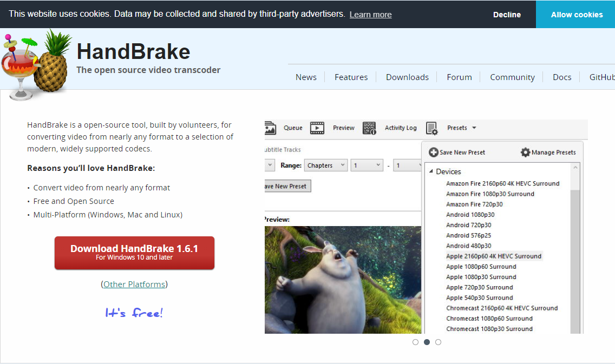
Task: Select Android 480p30 preset
Action: [x=468, y=246]
